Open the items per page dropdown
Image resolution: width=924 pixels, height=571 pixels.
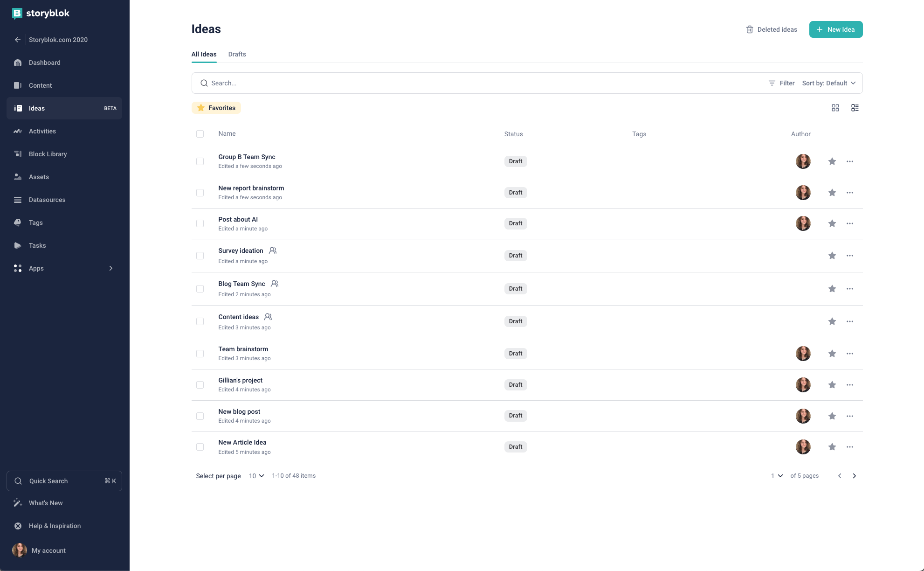(256, 476)
